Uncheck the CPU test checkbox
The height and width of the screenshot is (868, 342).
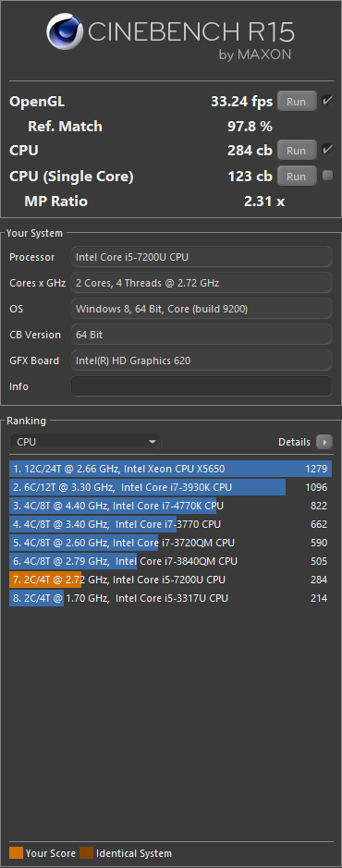(x=327, y=150)
